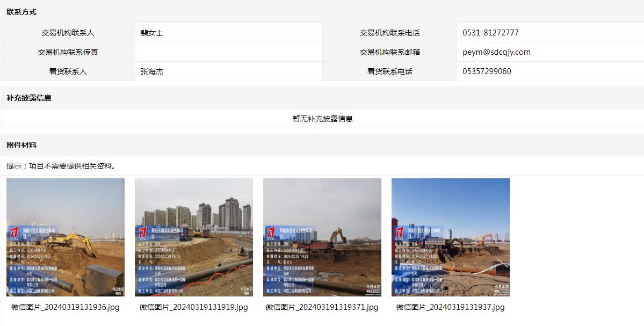Click filename 微信图片_20240319131936.jpg
The image size is (644, 326).
(x=66, y=307)
